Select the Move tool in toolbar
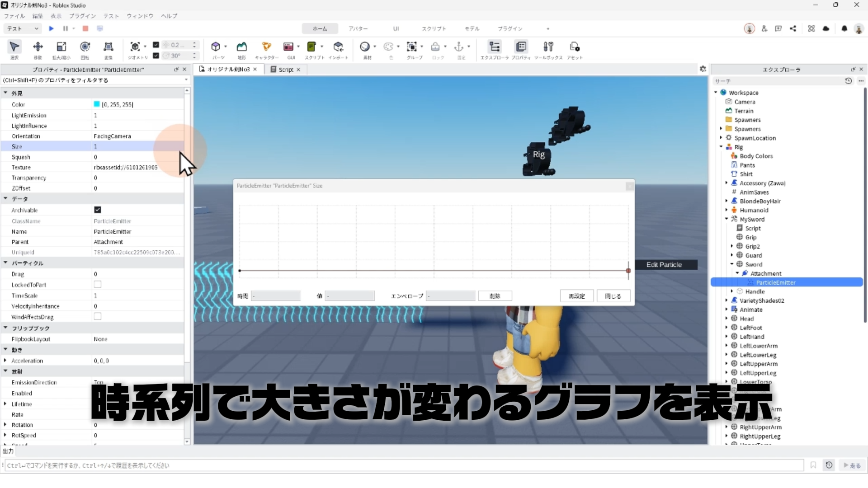Screen dimensions: 868x488 click(38, 47)
